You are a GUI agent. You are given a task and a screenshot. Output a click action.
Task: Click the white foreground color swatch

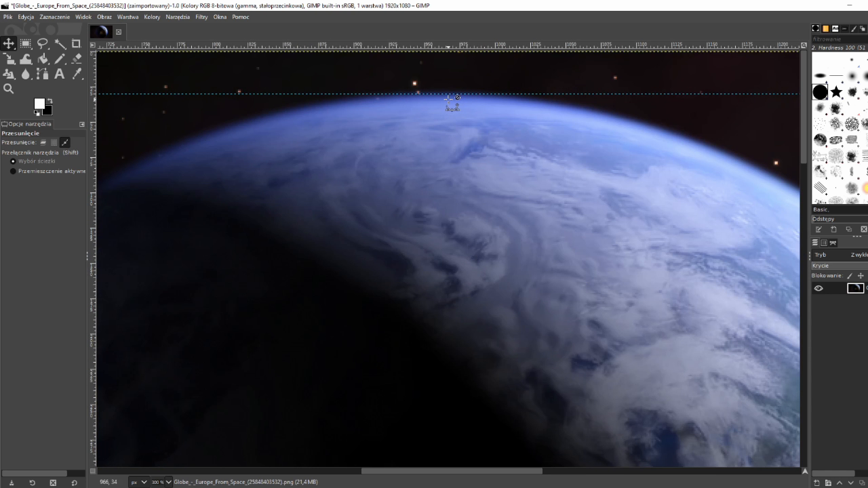click(x=39, y=104)
